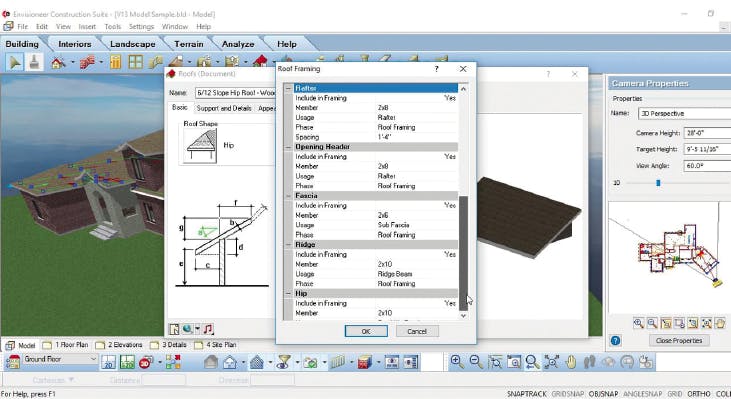Open the Edit menu
The width and height of the screenshot is (731, 399).
pyautogui.click(x=42, y=27)
